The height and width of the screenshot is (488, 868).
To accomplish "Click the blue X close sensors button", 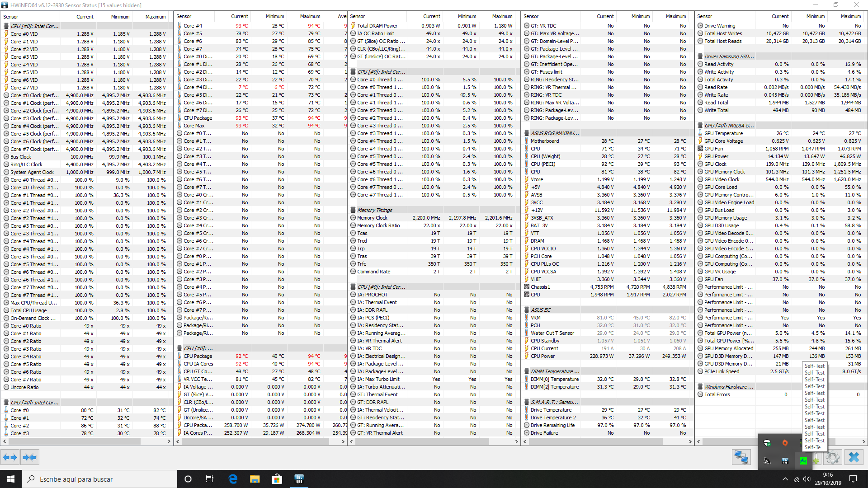I will click(x=854, y=457).
